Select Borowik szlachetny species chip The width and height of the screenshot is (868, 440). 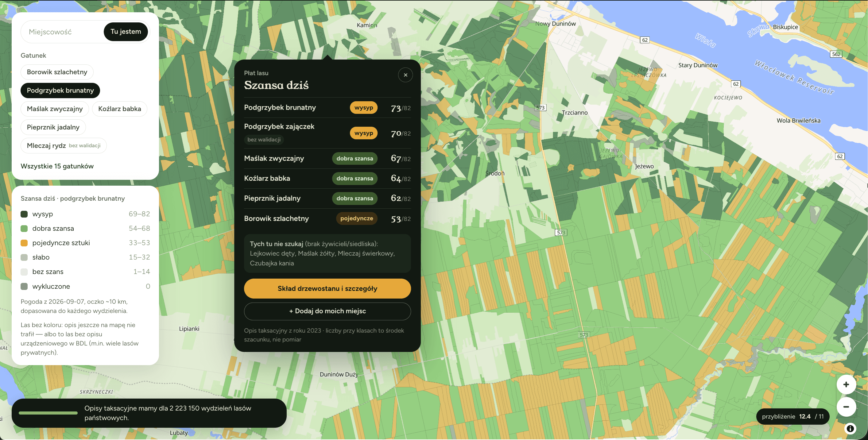tap(57, 72)
